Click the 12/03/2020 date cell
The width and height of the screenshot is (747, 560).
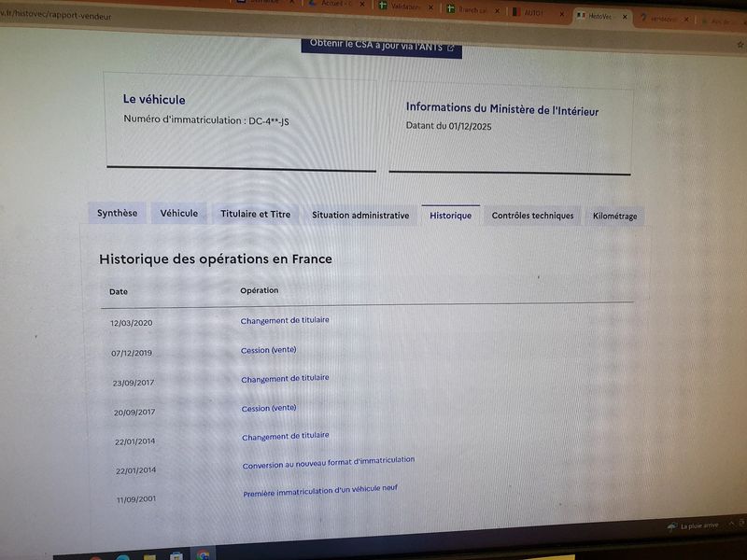[x=132, y=323]
